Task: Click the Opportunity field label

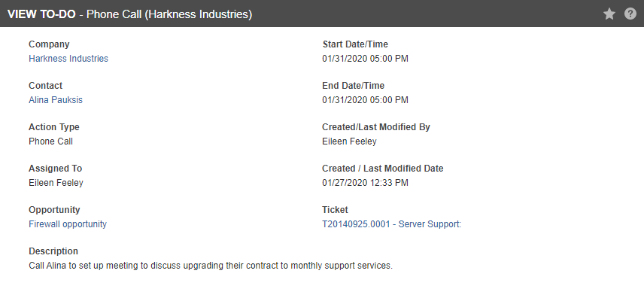Action: click(54, 210)
